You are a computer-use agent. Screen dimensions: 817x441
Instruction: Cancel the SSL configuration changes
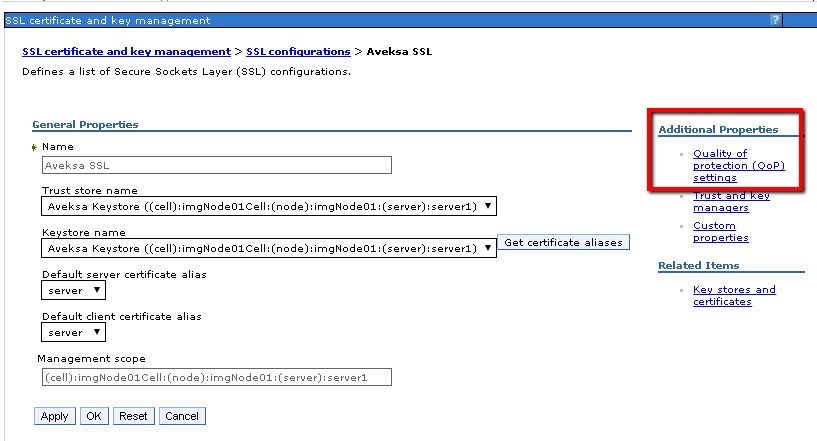pos(182,416)
